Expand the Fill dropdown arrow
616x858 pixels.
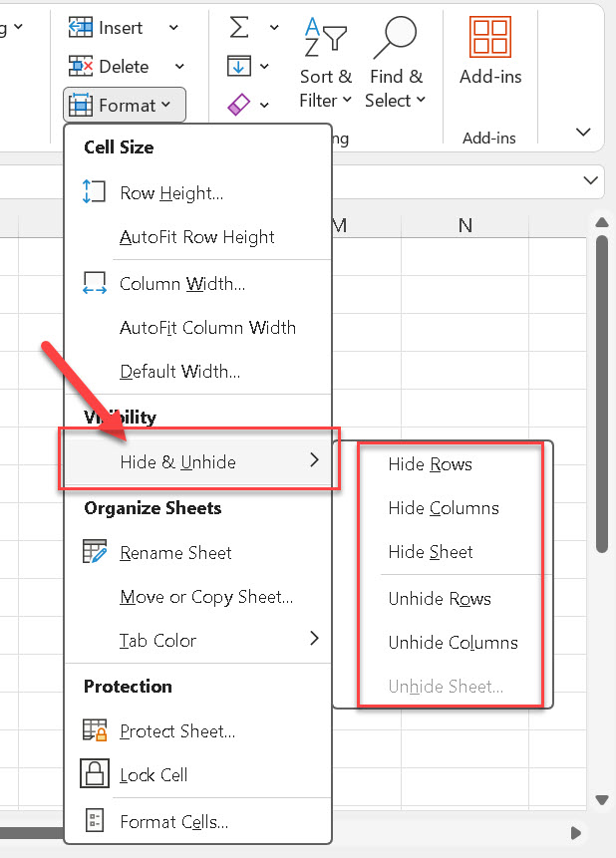coord(264,66)
